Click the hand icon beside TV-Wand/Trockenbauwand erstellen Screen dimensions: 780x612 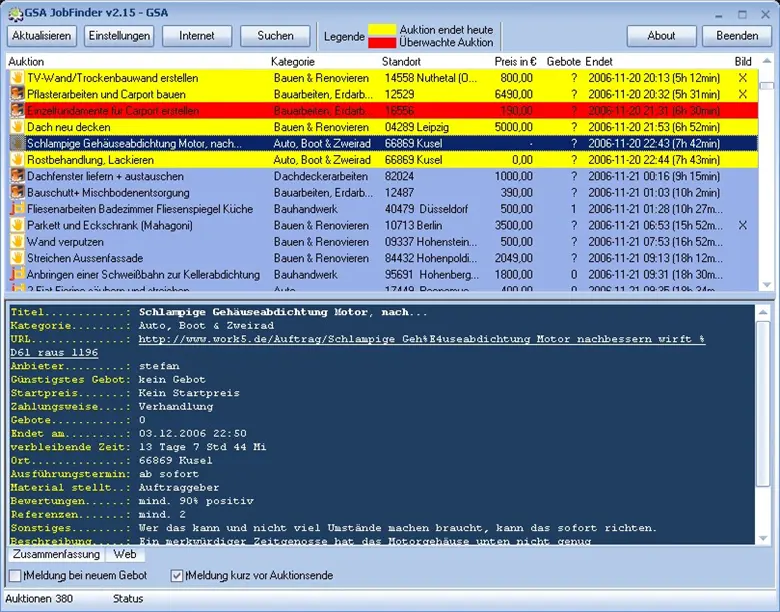coord(17,77)
